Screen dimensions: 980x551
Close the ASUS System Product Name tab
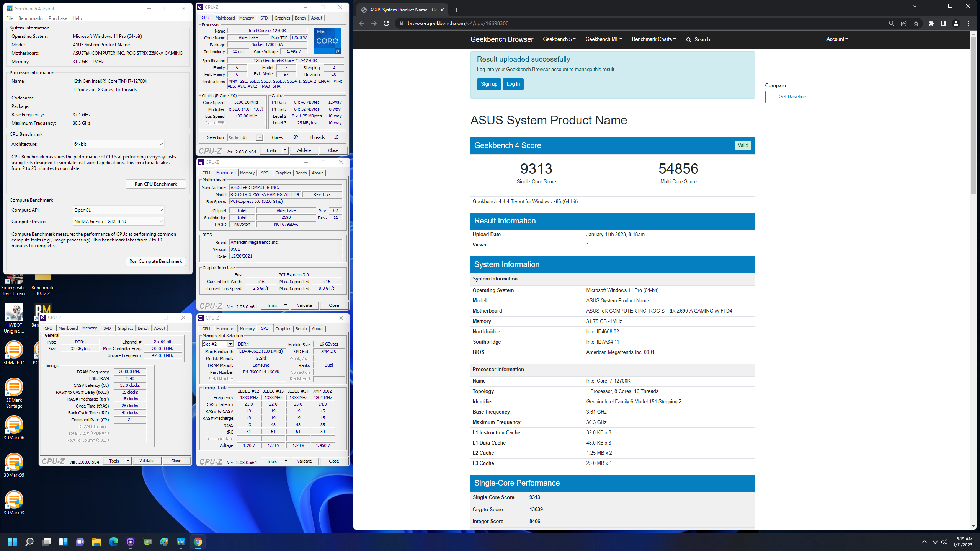442,10
